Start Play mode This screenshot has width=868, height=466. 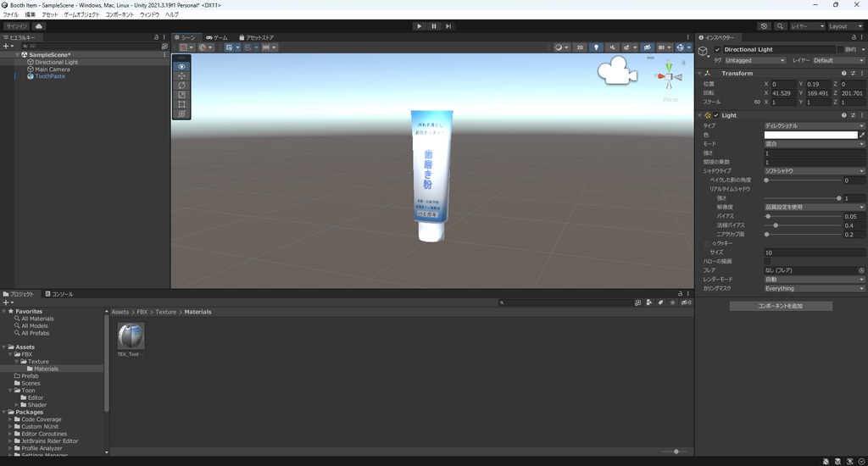pos(419,26)
